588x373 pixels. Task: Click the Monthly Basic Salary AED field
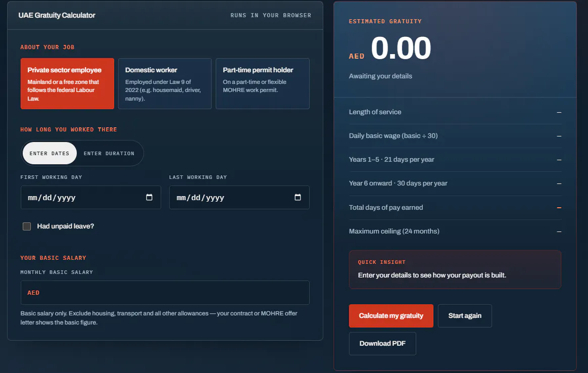click(165, 293)
